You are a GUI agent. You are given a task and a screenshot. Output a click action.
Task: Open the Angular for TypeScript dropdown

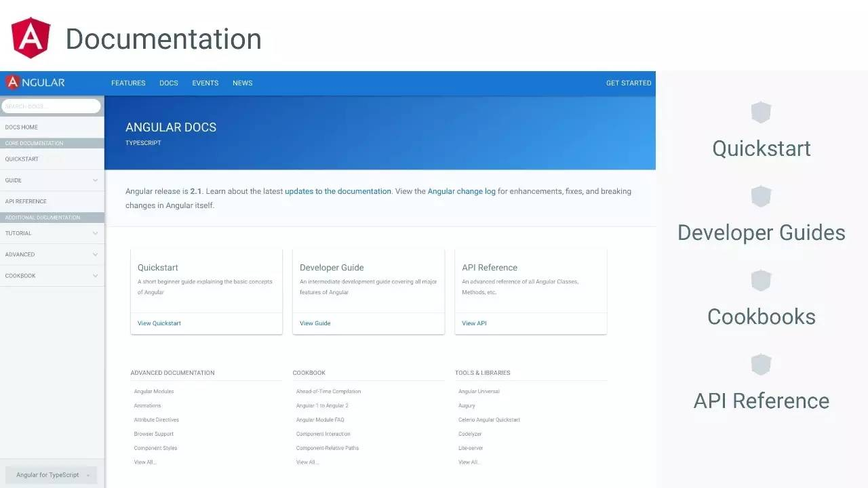point(52,475)
